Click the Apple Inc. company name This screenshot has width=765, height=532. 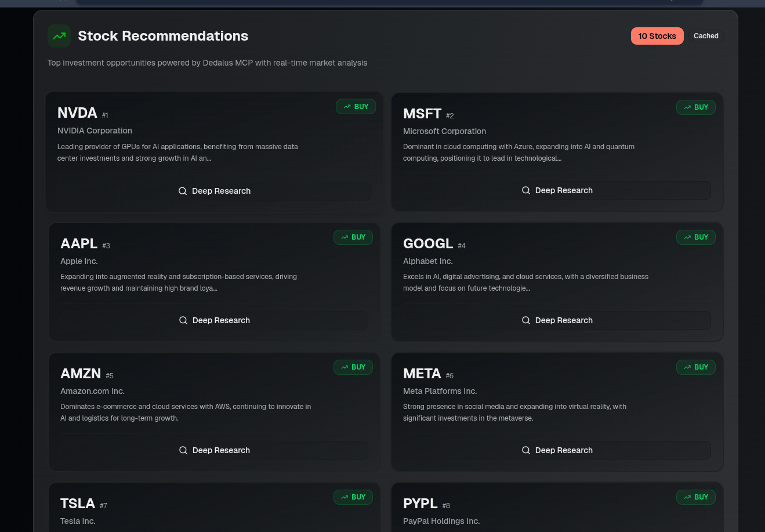click(79, 261)
